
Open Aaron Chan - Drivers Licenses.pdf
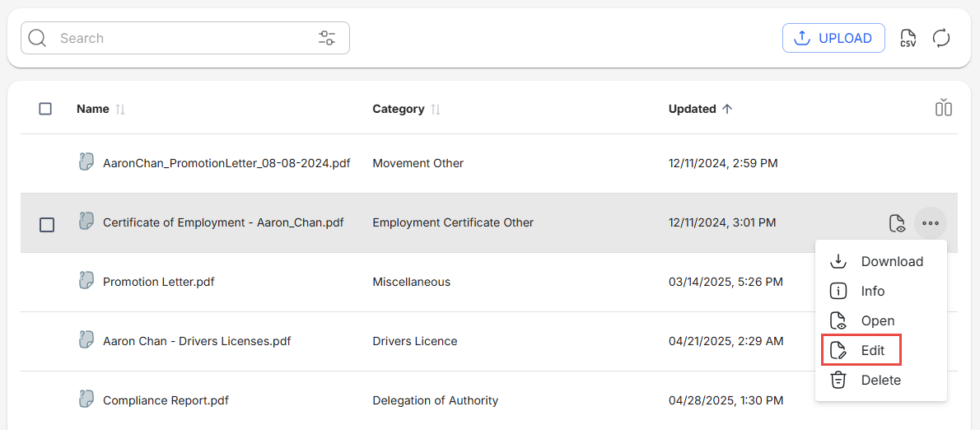(x=196, y=341)
